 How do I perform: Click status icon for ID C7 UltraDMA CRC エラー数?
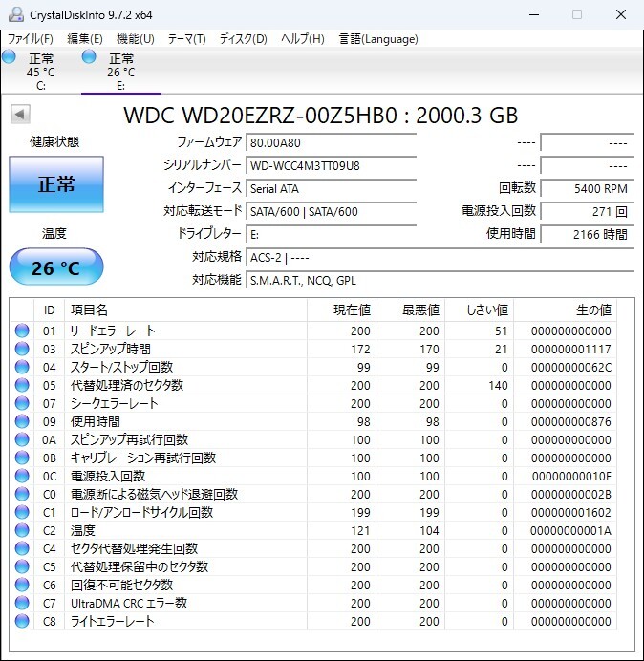22,603
